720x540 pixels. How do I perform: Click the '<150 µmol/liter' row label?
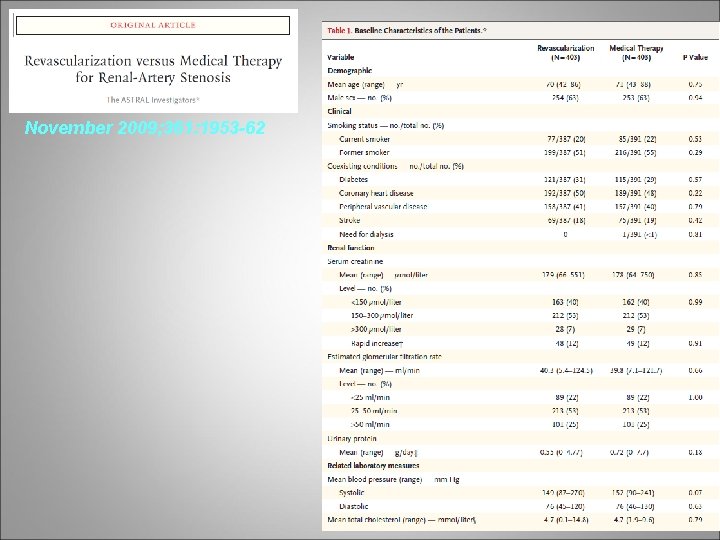[376, 302]
